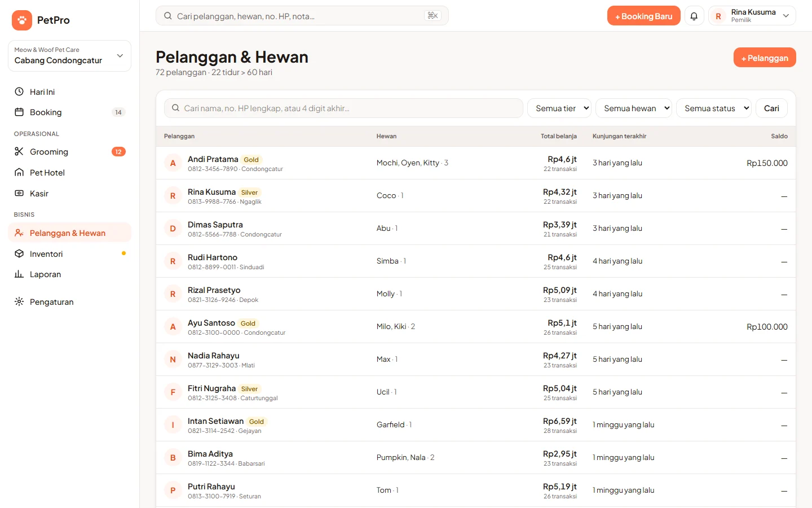Click the Inventori box icon
This screenshot has height=508, width=812.
19,253
